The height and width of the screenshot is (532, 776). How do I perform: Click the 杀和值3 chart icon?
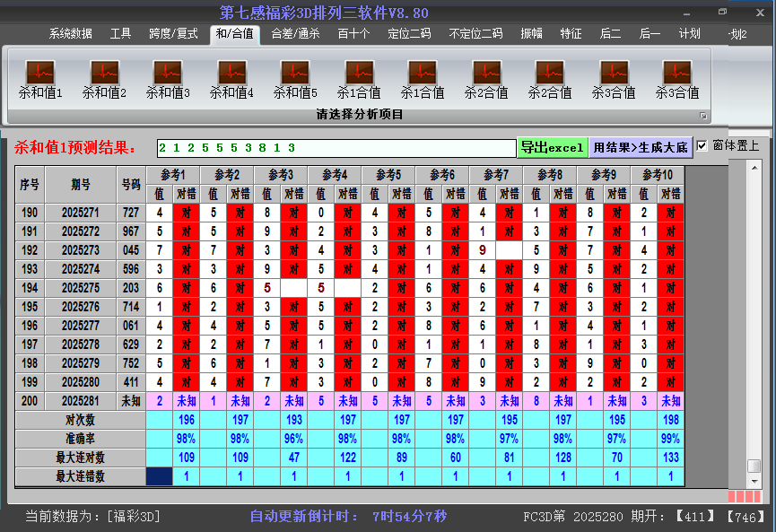pyautogui.click(x=167, y=76)
